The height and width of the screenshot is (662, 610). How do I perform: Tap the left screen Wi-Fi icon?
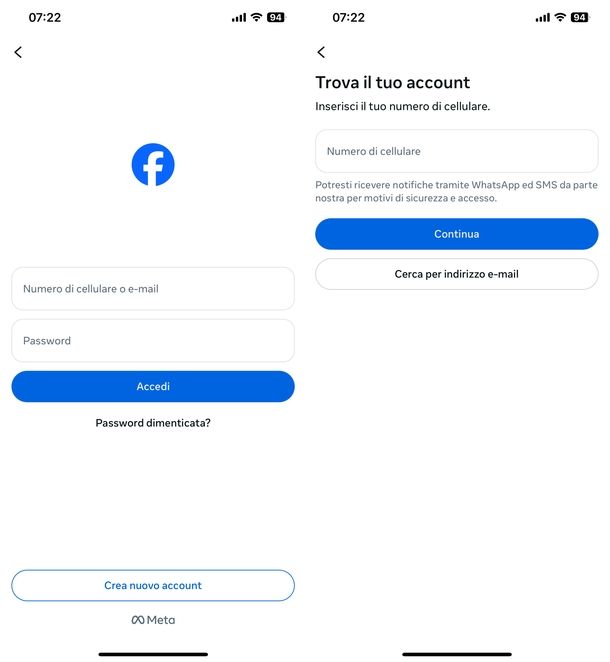[256, 18]
